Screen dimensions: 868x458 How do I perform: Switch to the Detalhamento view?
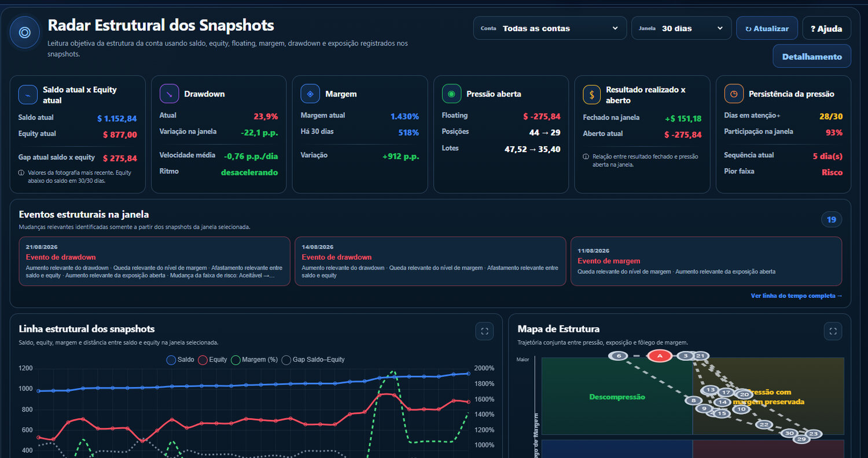pyautogui.click(x=812, y=56)
